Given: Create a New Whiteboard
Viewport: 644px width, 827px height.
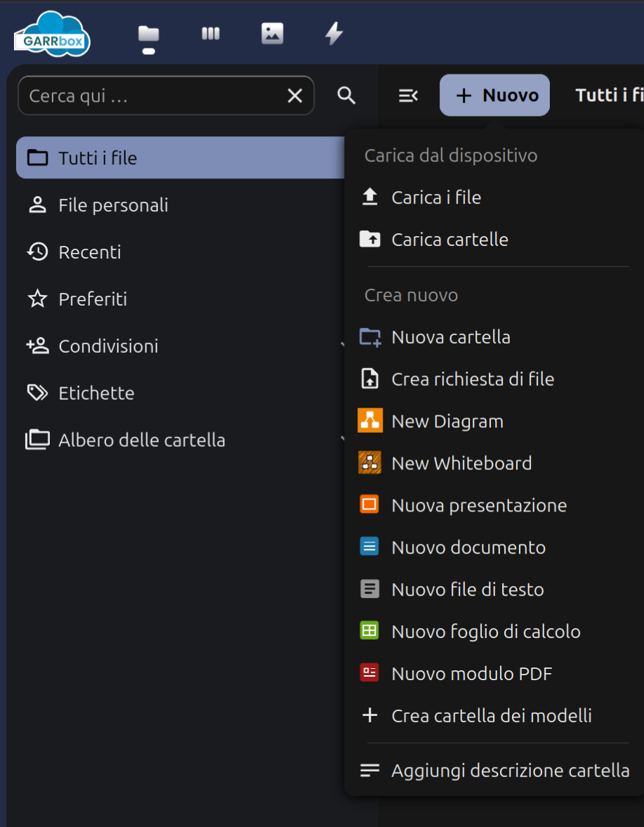Looking at the screenshot, I should 461,464.
